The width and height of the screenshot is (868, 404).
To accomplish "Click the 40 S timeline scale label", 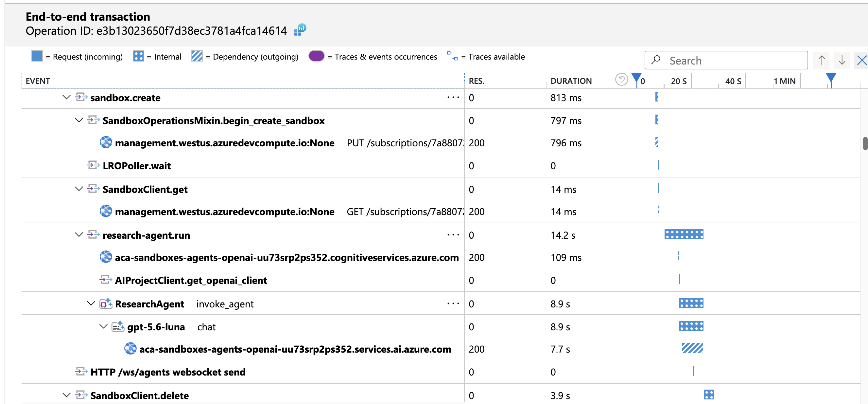I will pos(733,81).
